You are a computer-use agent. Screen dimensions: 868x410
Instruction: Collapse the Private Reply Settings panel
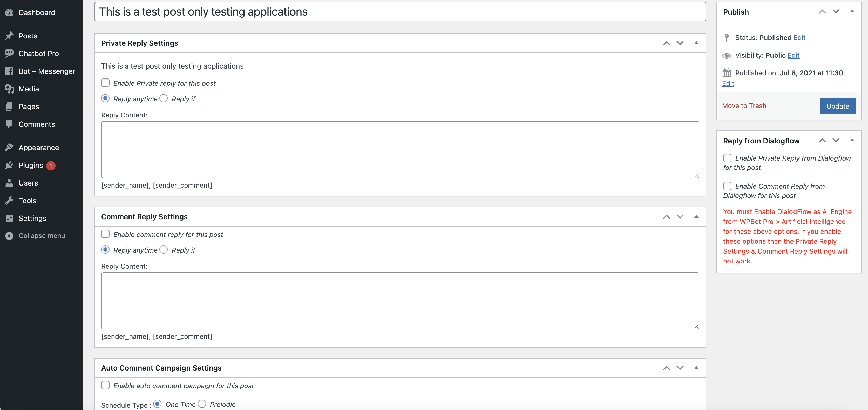pyautogui.click(x=696, y=43)
